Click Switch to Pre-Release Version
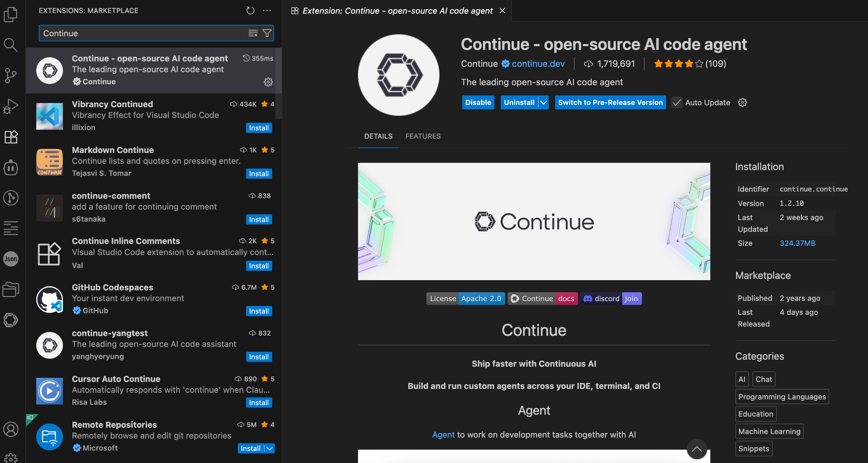Viewport: 868px width, 463px height. coord(610,102)
